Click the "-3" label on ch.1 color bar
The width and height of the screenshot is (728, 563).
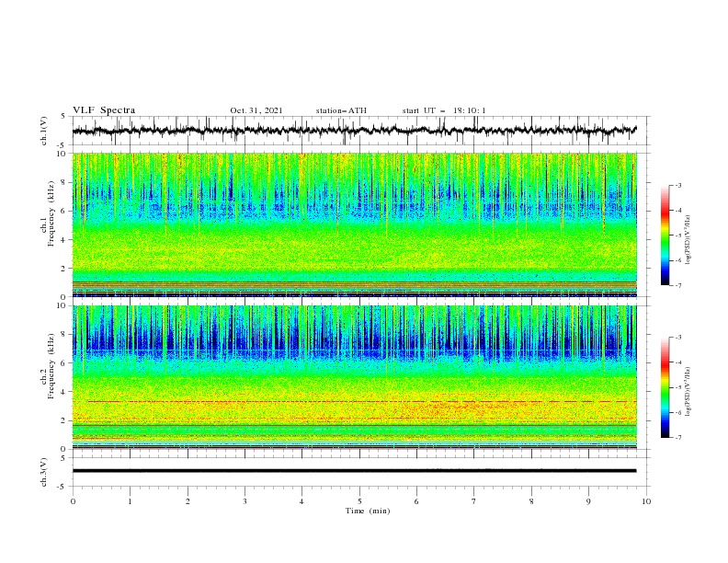[x=678, y=185]
